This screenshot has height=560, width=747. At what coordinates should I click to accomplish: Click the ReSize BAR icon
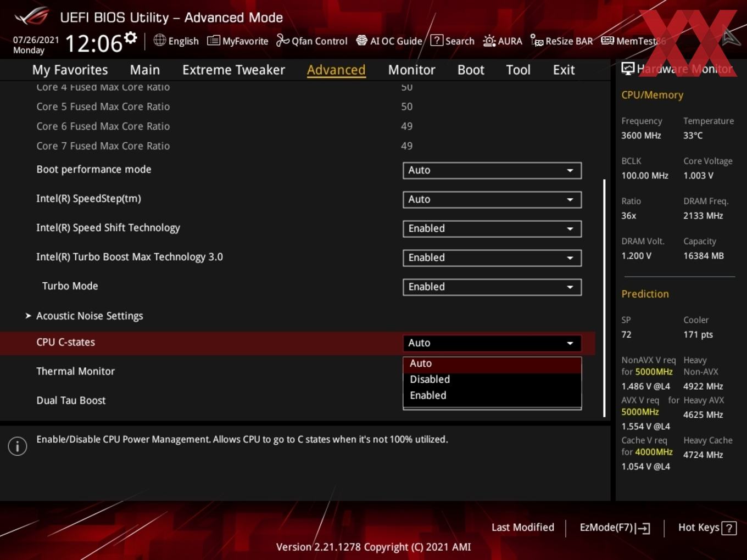(x=537, y=41)
